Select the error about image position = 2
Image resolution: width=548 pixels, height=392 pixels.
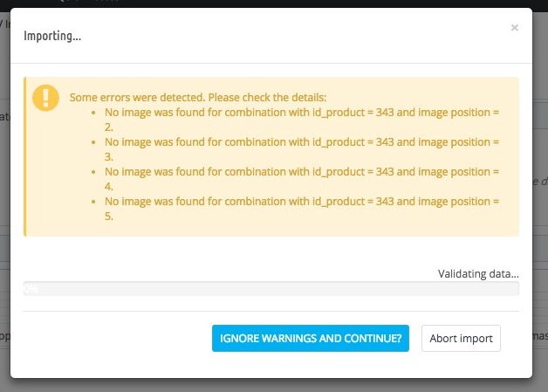302,120
